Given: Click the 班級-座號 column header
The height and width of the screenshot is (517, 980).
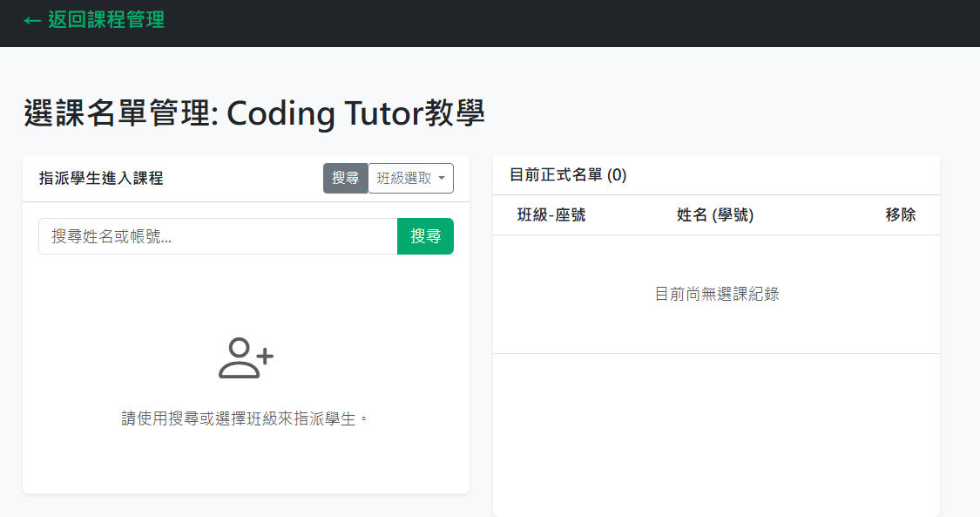Looking at the screenshot, I should 551,215.
